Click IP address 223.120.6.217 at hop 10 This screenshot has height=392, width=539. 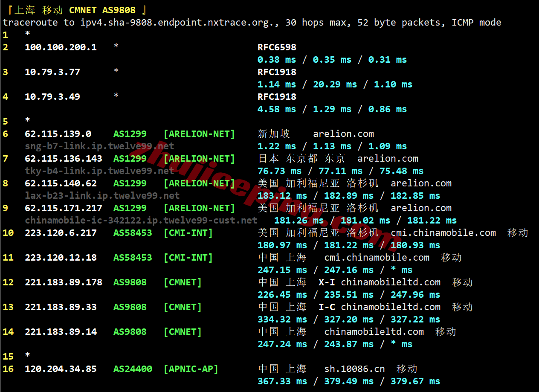pos(61,233)
